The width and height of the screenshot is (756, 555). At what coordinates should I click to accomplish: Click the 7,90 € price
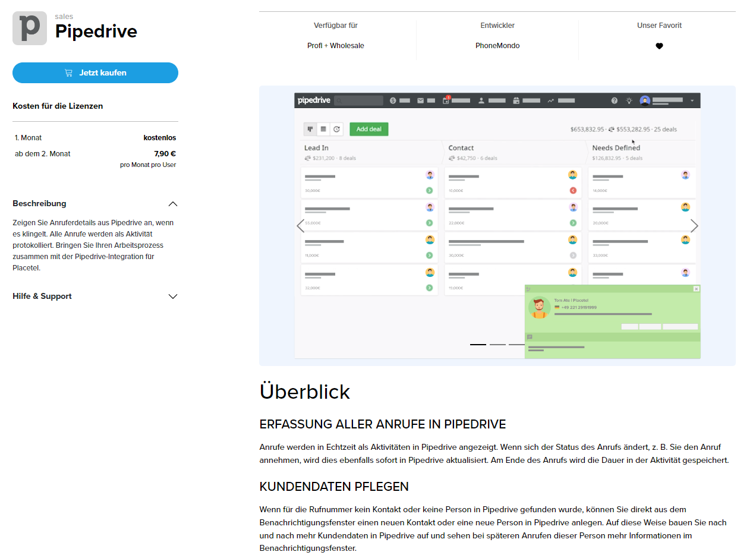pos(165,153)
